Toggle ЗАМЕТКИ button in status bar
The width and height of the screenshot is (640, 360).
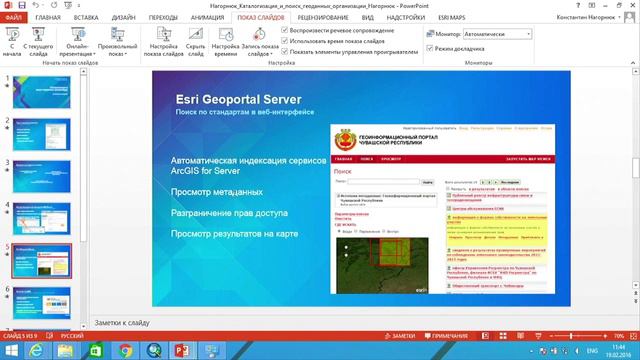point(400,336)
